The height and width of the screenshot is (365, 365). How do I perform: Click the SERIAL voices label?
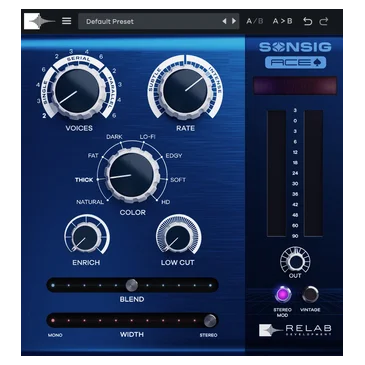point(78,59)
